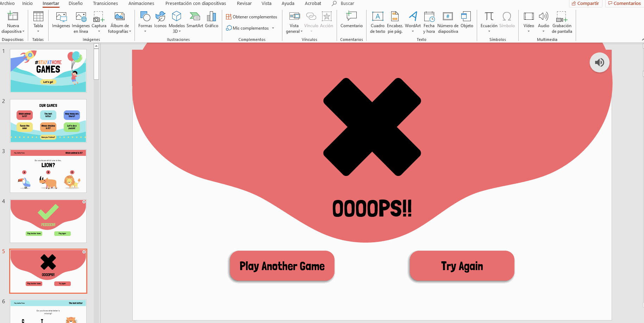The image size is (644, 323).
Task: Click the Comentarios button
Action: coord(624,4)
